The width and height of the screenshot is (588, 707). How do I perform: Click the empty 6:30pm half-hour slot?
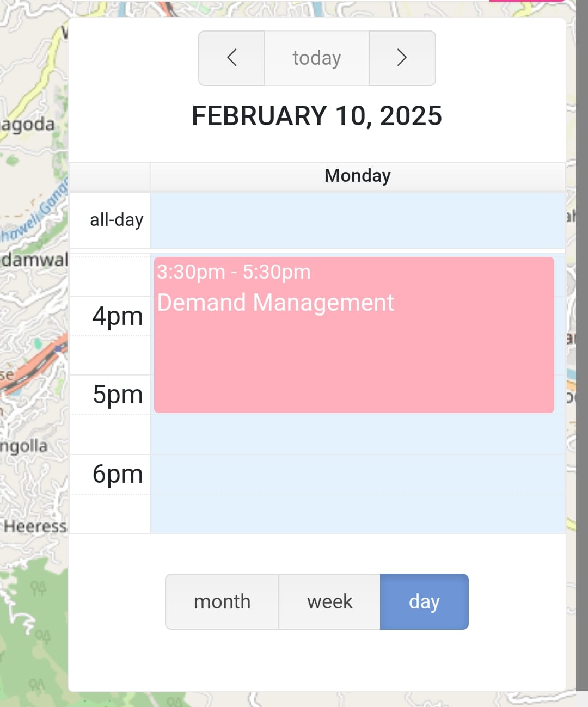[x=357, y=514]
